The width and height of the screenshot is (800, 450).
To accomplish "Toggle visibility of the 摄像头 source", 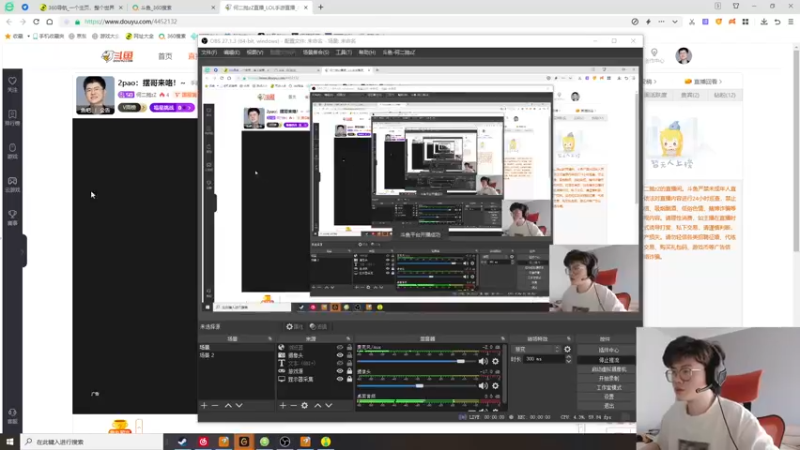I will [340, 355].
